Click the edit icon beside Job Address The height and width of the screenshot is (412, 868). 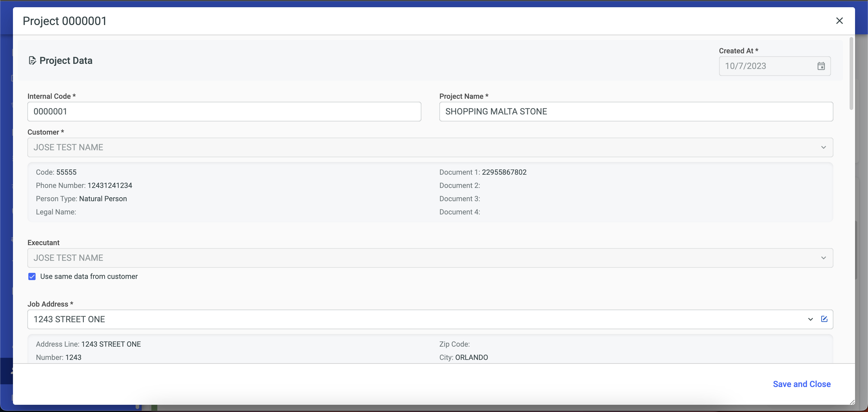coord(824,319)
